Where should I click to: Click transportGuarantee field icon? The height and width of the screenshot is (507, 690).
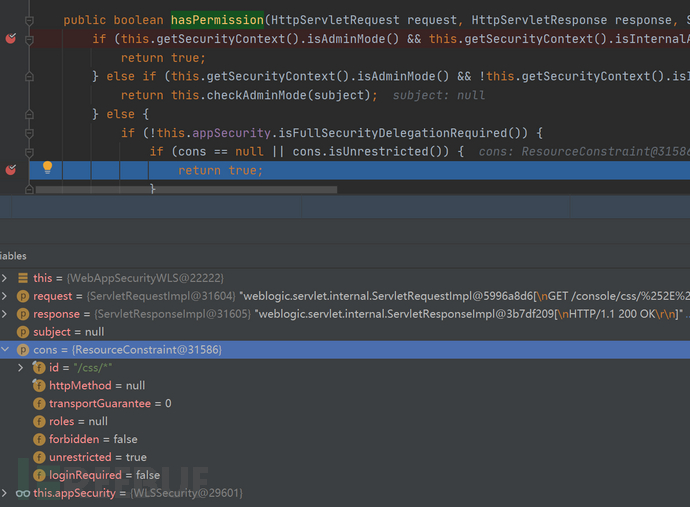tap(39, 404)
